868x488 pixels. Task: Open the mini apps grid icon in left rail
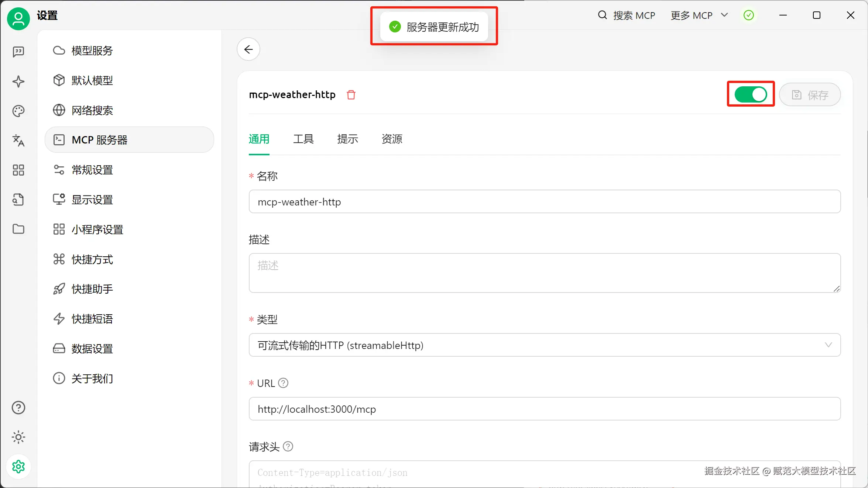18,170
